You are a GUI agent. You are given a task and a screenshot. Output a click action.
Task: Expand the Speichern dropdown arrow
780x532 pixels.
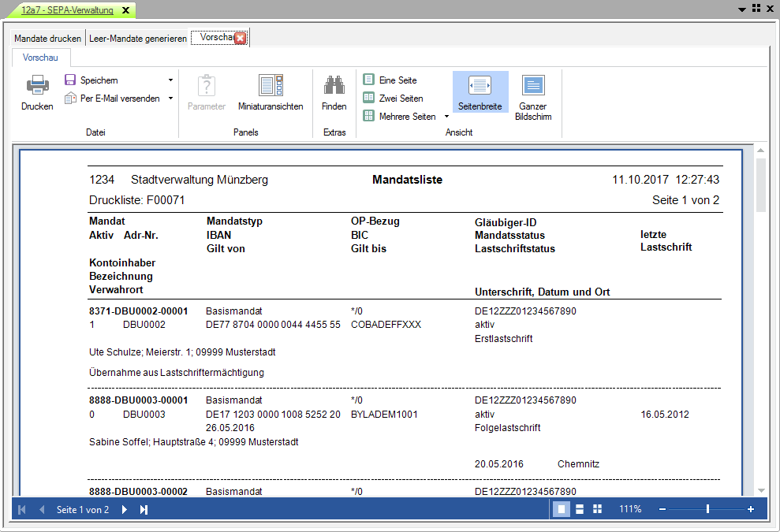170,80
